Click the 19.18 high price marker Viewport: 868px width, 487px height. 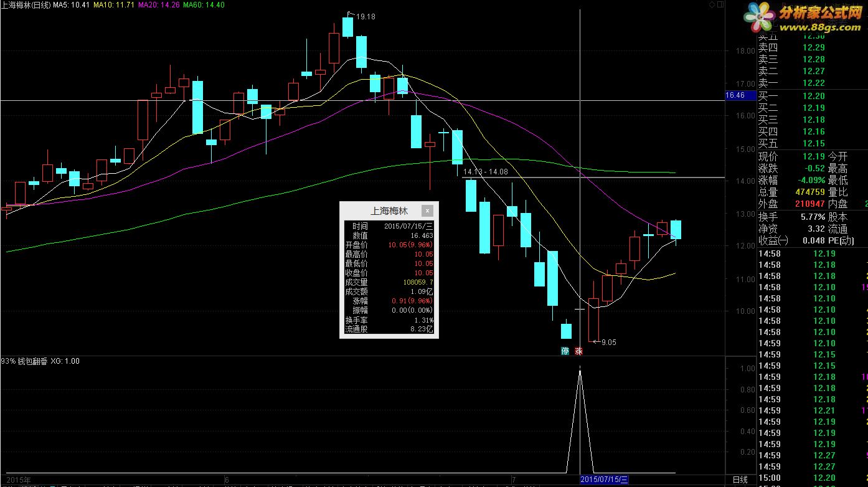[366, 17]
